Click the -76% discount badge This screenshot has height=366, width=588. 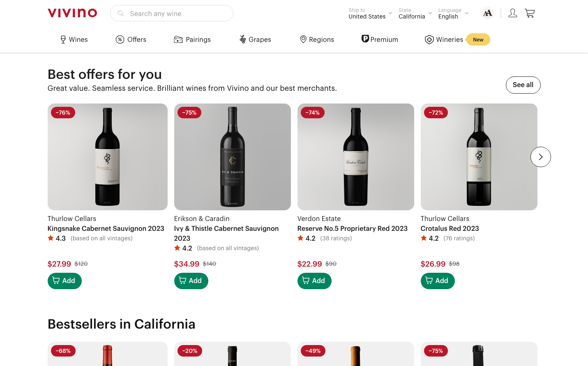pos(63,113)
